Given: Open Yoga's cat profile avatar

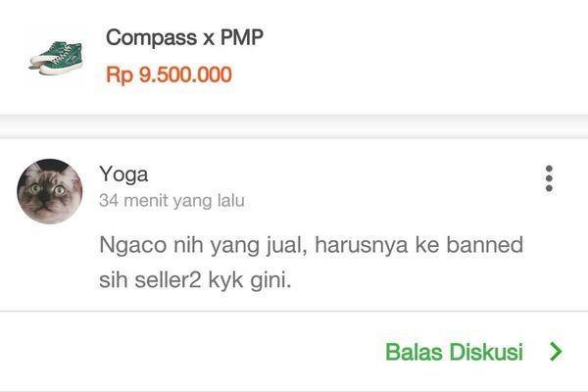Looking at the screenshot, I should click(50, 191).
